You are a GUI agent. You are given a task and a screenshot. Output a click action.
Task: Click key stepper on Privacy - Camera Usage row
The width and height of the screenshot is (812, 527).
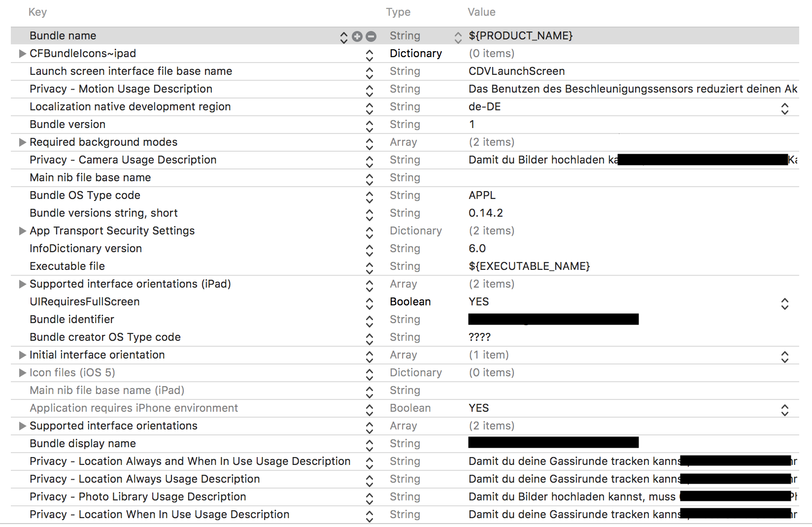370,162
